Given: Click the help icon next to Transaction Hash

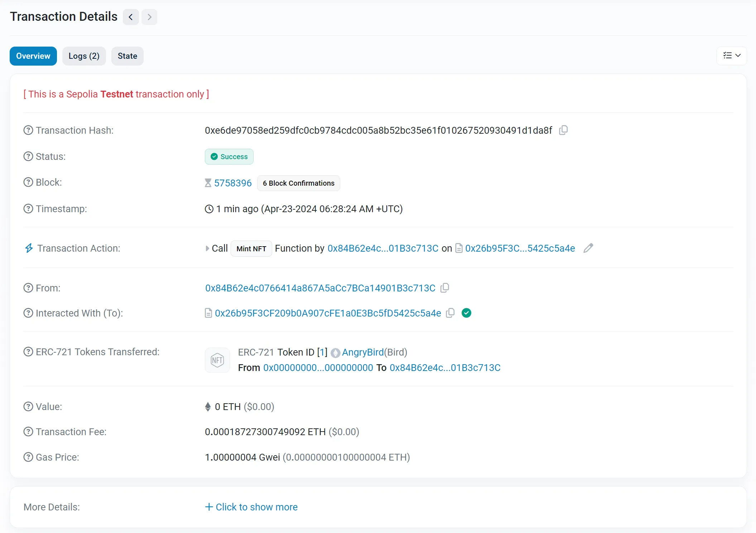Looking at the screenshot, I should [28, 130].
